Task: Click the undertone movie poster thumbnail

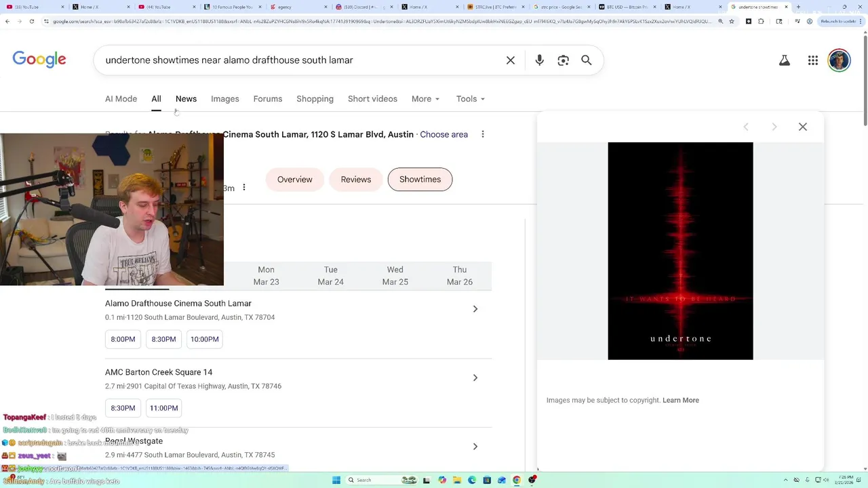Action: 680,251
